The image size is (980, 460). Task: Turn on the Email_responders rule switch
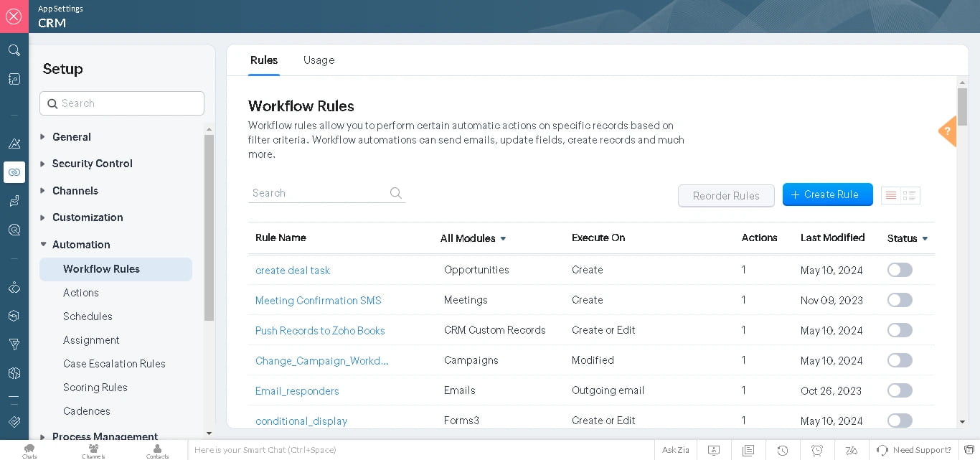point(900,390)
